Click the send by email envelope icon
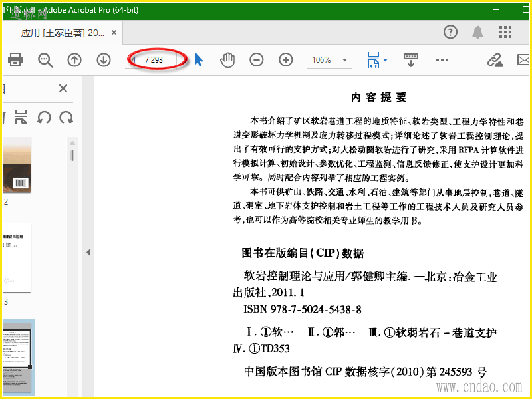Image resolution: width=532 pixels, height=399 pixels. click(523, 60)
